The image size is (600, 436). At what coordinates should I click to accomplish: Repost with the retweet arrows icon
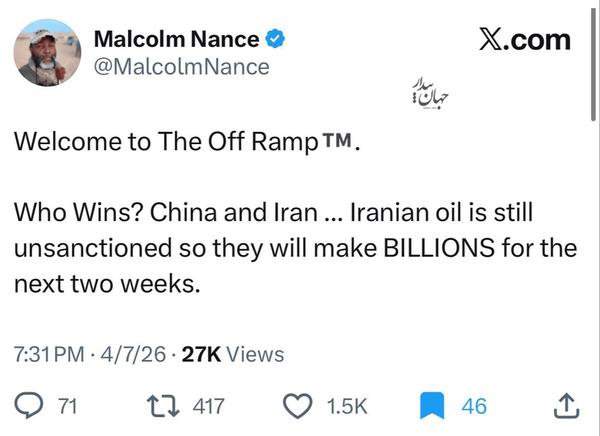[158, 406]
